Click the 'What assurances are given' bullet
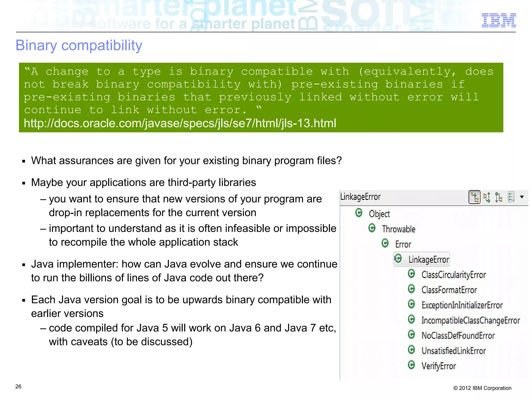Viewport: 532px width, 399px height. pos(186,161)
